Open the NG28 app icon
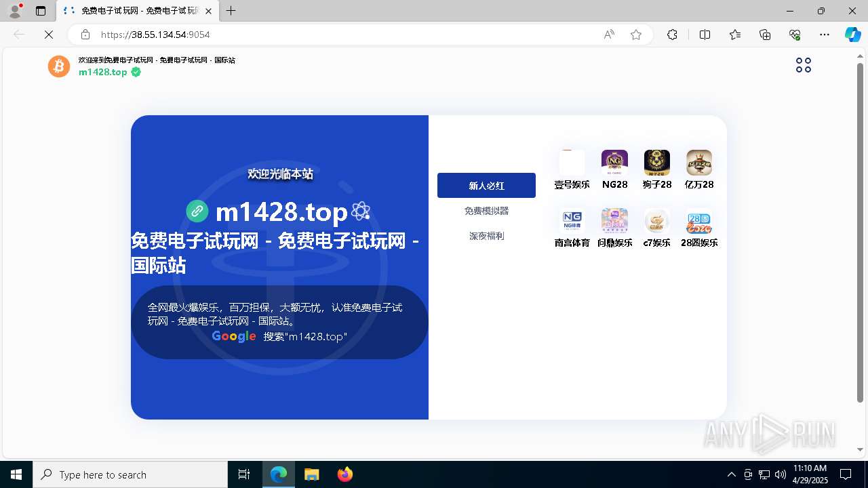The height and width of the screenshot is (488, 868). (614, 163)
